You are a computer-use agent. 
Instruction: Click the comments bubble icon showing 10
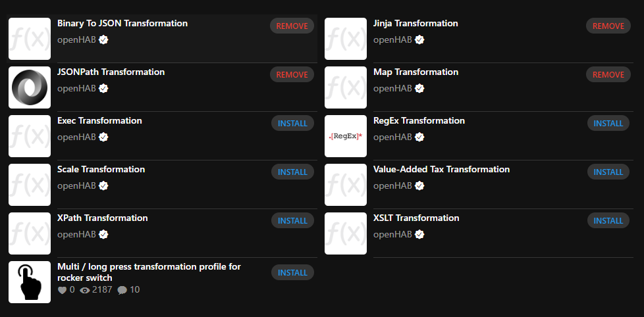click(x=122, y=290)
